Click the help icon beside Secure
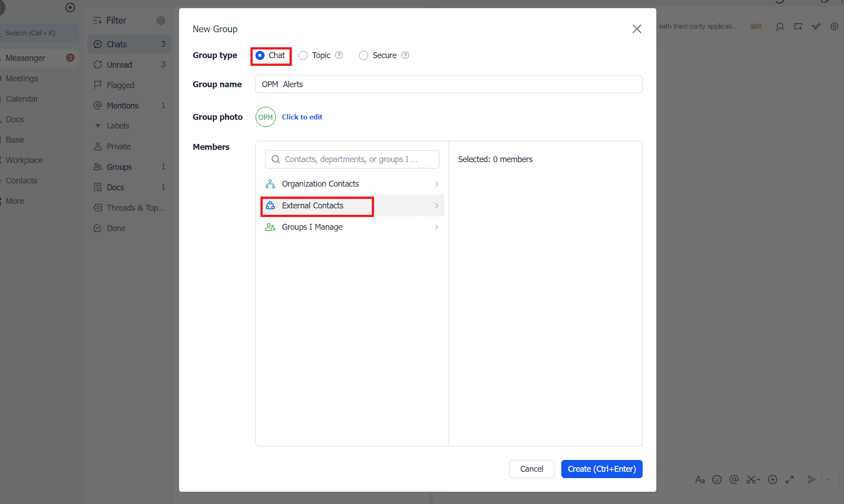 click(405, 55)
